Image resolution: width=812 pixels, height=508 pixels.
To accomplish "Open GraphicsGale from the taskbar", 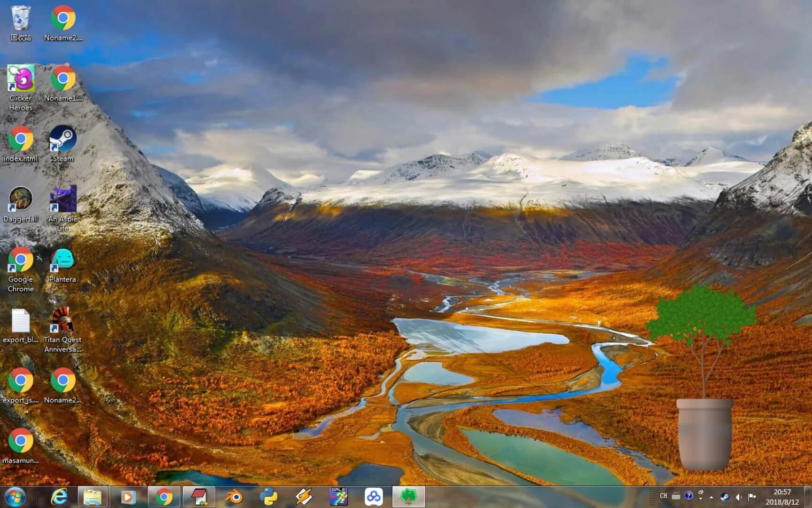I will 339,495.
